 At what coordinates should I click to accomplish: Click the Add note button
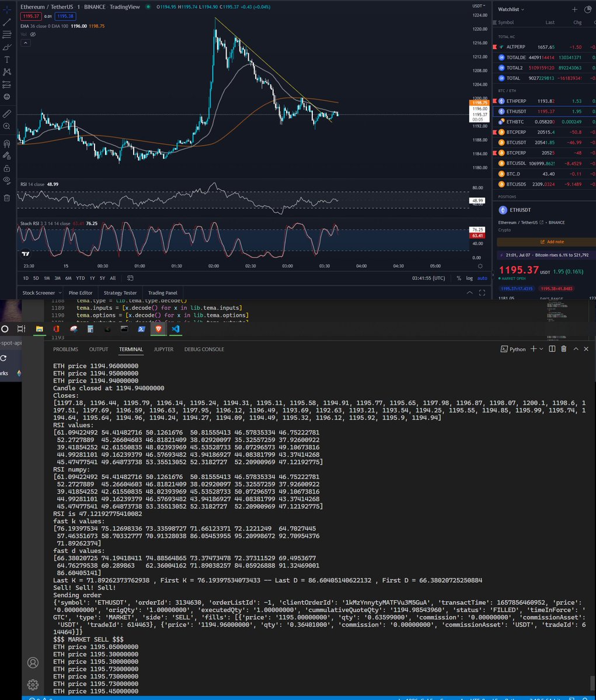[x=553, y=242]
